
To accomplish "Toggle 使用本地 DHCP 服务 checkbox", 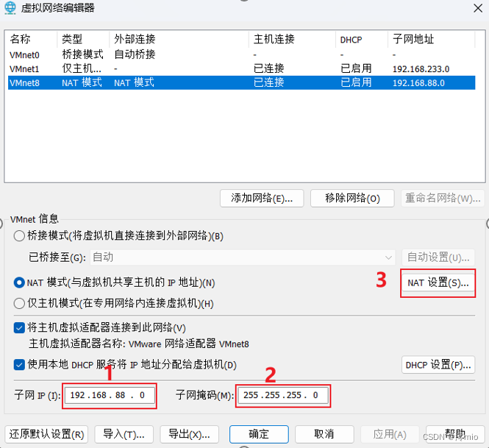I will [19, 364].
